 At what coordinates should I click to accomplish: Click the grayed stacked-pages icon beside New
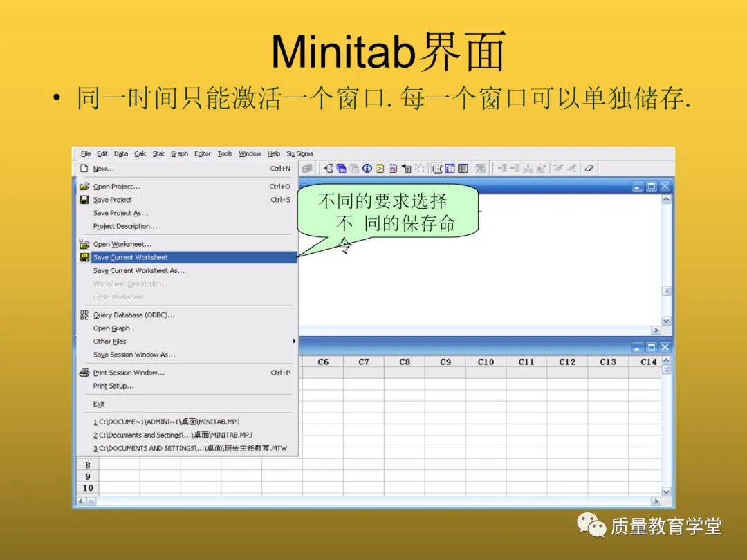pos(307,168)
